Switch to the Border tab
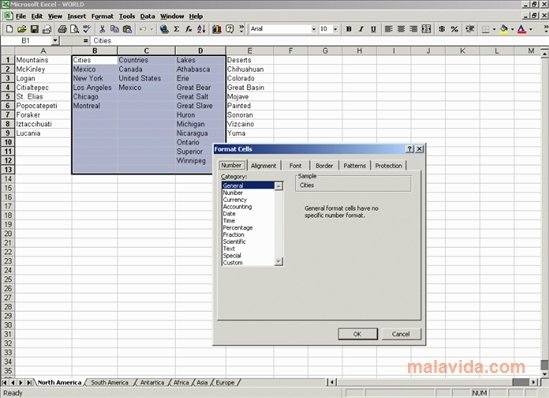This screenshot has width=549, height=398. (324, 166)
